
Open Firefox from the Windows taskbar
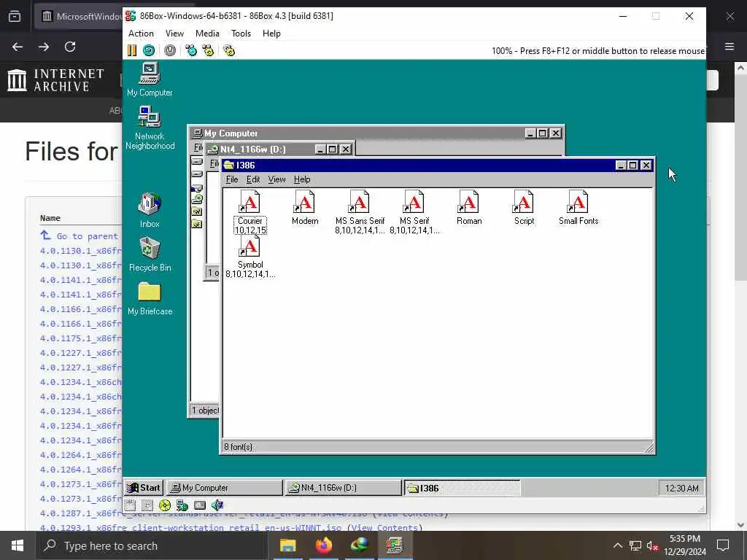[323, 545]
